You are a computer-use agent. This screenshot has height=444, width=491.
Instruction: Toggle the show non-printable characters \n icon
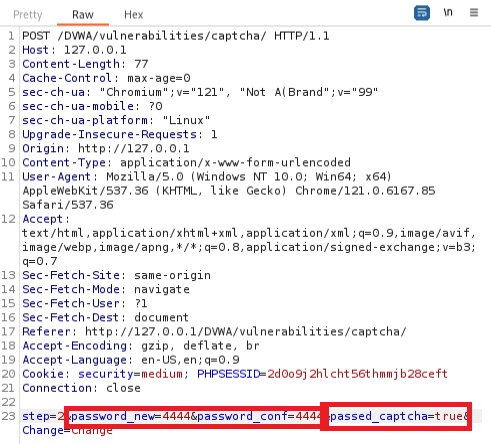(448, 13)
